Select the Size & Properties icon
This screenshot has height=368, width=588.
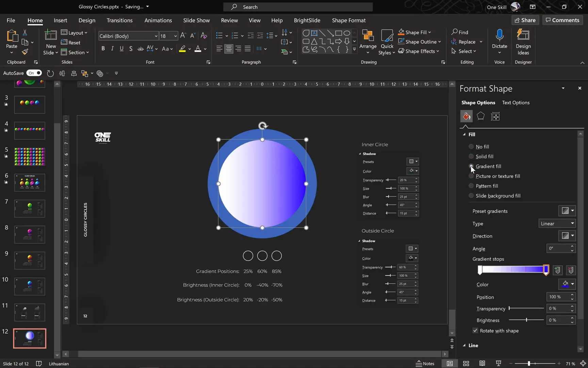(x=495, y=116)
